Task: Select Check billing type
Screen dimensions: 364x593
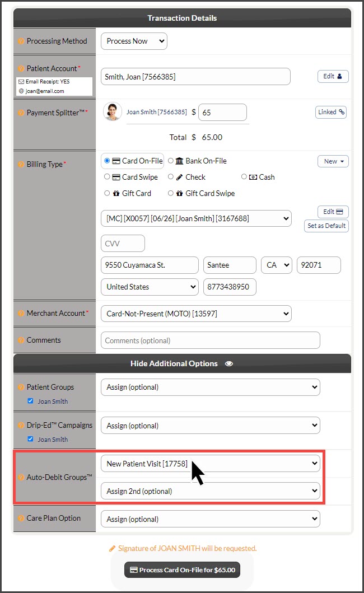Action: pos(171,176)
